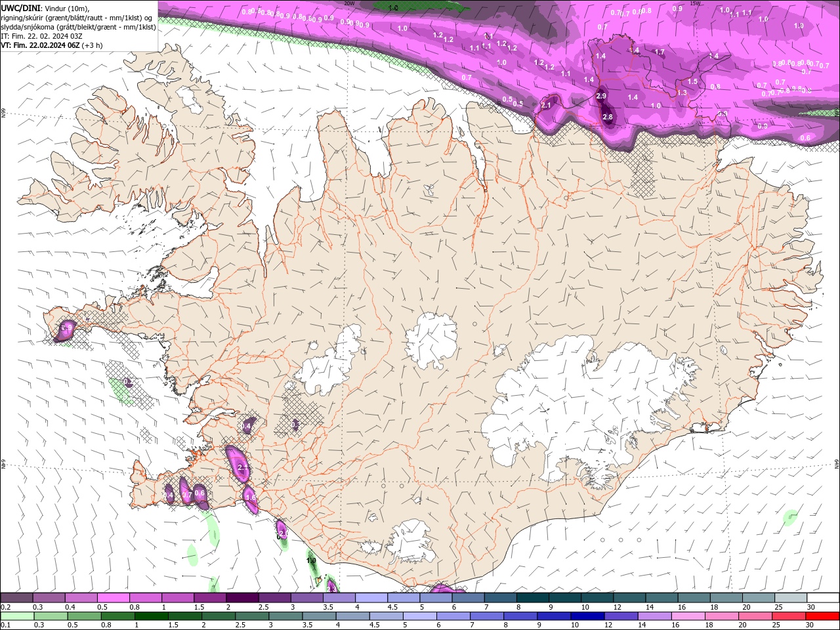
Task: Select the bright red 30 swatch, lower legend
Action: [823, 616]
